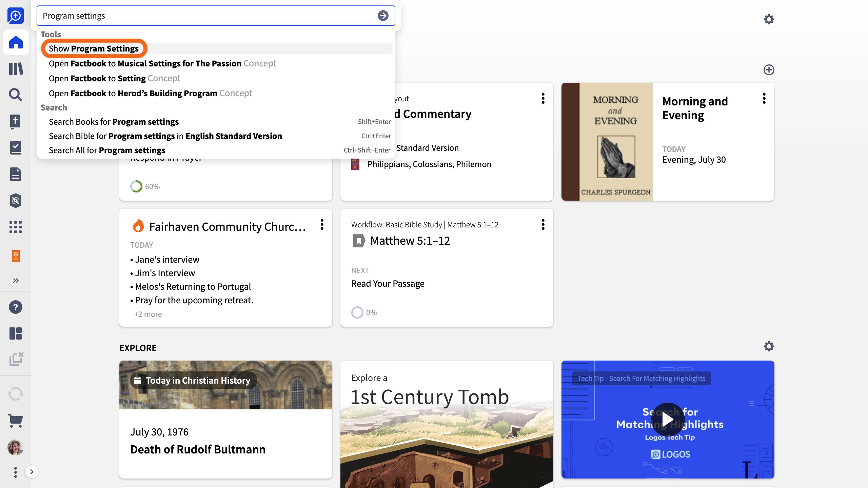The height and width of the screenshot is (488, 868).
Task: Open the sidebar three-dot more menu
Action: click(16, 472)
